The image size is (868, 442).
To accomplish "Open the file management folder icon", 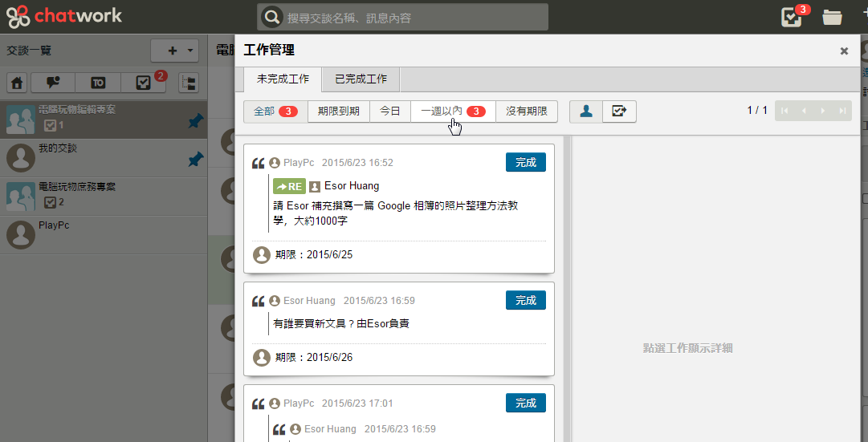I will click(x=832, y=17).
